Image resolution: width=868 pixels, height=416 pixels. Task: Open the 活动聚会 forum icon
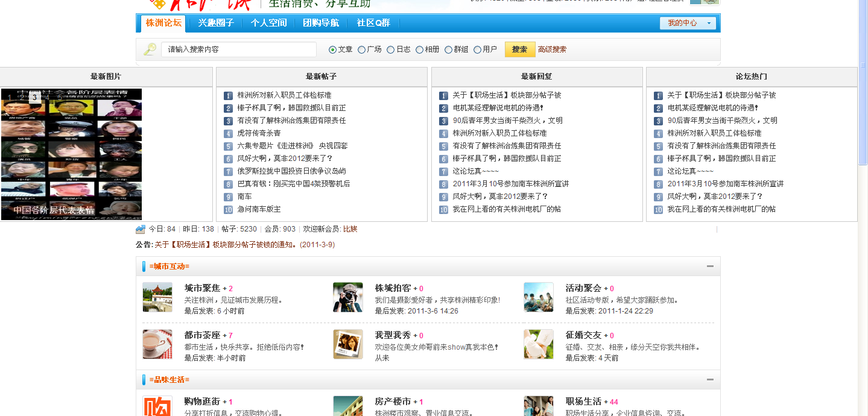click(539, 297)
